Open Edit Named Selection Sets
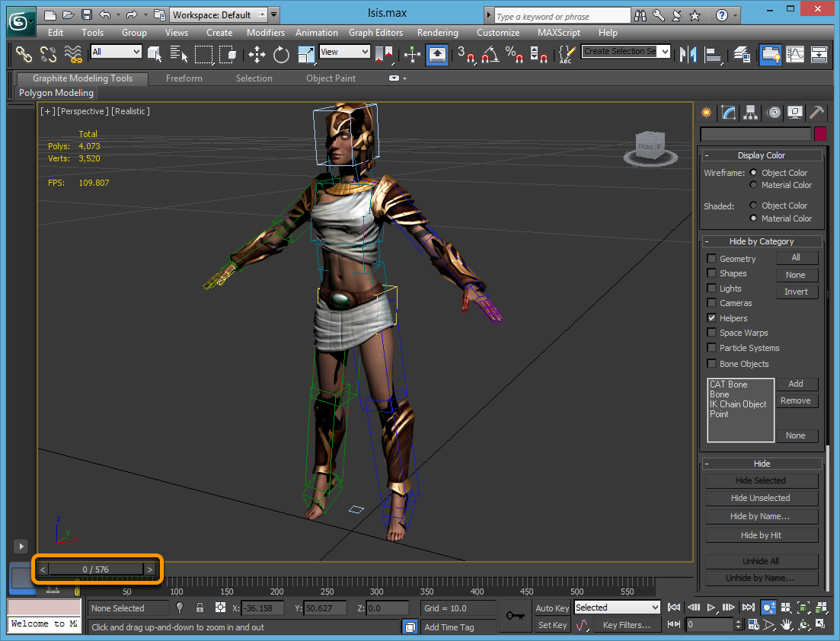Screen dimensions: 840x641 point(567,54)
